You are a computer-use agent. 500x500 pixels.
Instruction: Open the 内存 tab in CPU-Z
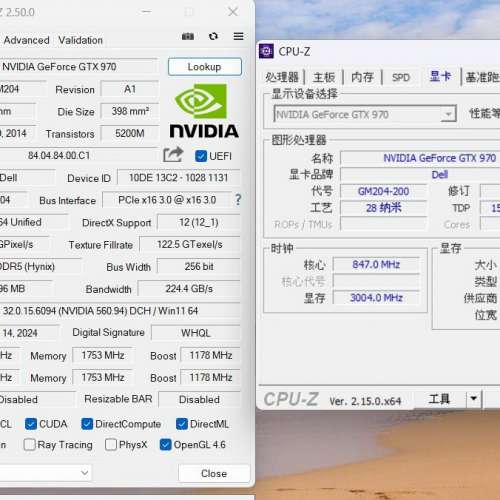point(362,77)
